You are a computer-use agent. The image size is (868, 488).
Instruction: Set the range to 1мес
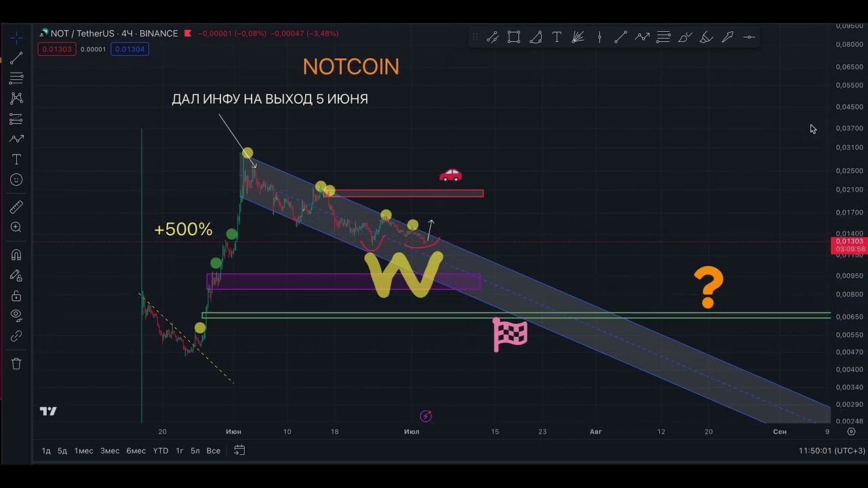click(x=84, y=451)
